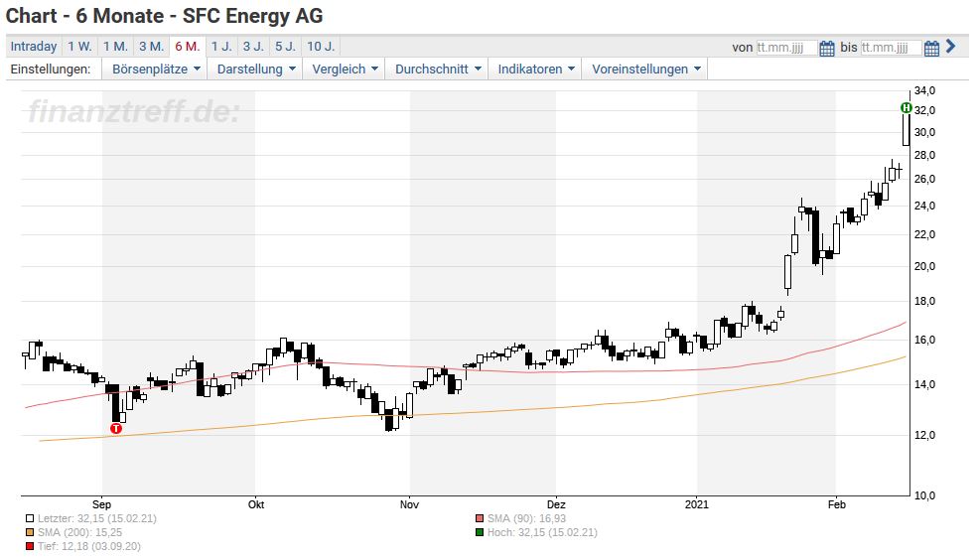The image size is (978, 560).
Task: Click 'Letzter: 32,15 (15.02.21)' legend text
Action: click(96, 519)
